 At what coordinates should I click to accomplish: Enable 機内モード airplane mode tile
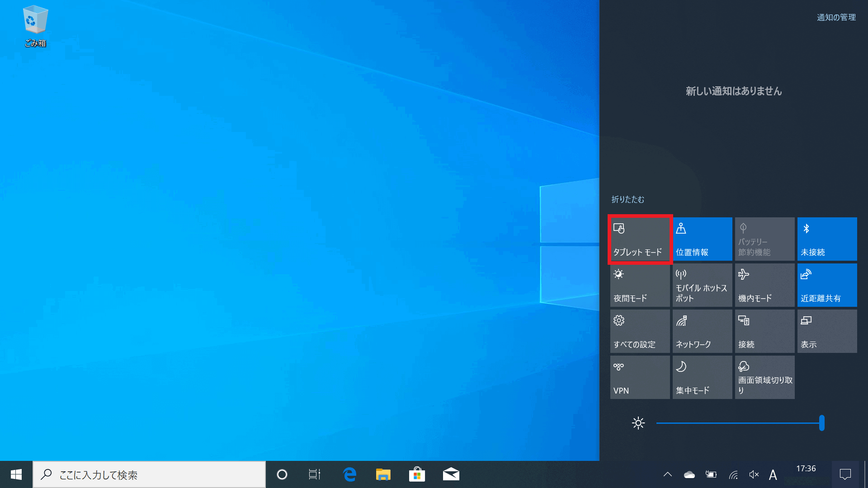(764, 285)
